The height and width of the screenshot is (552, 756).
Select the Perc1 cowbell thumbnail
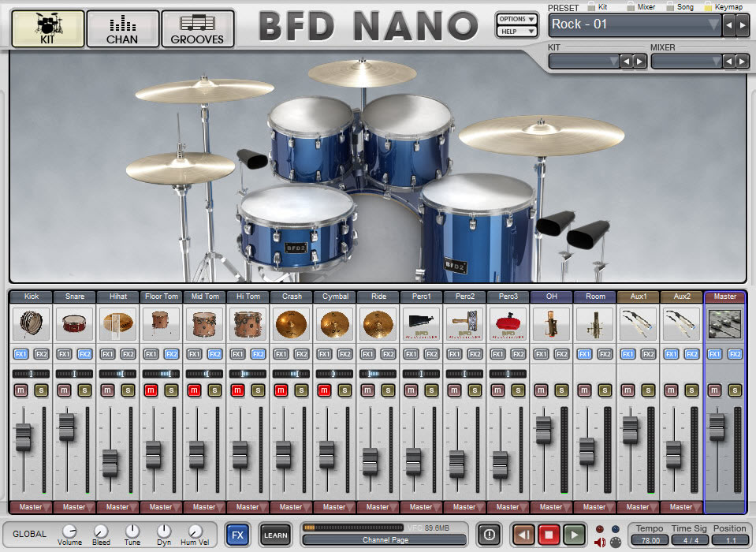[422, 323]
